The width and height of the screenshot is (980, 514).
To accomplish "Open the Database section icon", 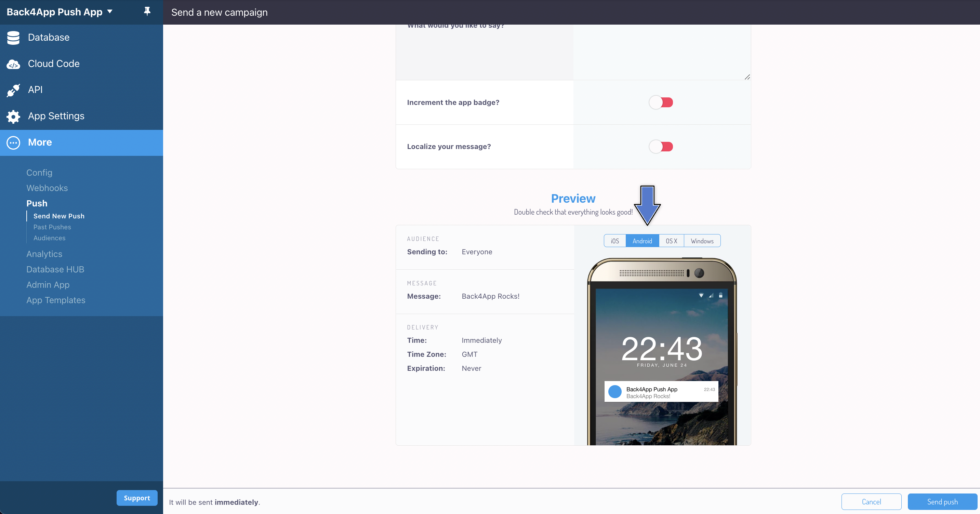I will click(x=13, y=38).
